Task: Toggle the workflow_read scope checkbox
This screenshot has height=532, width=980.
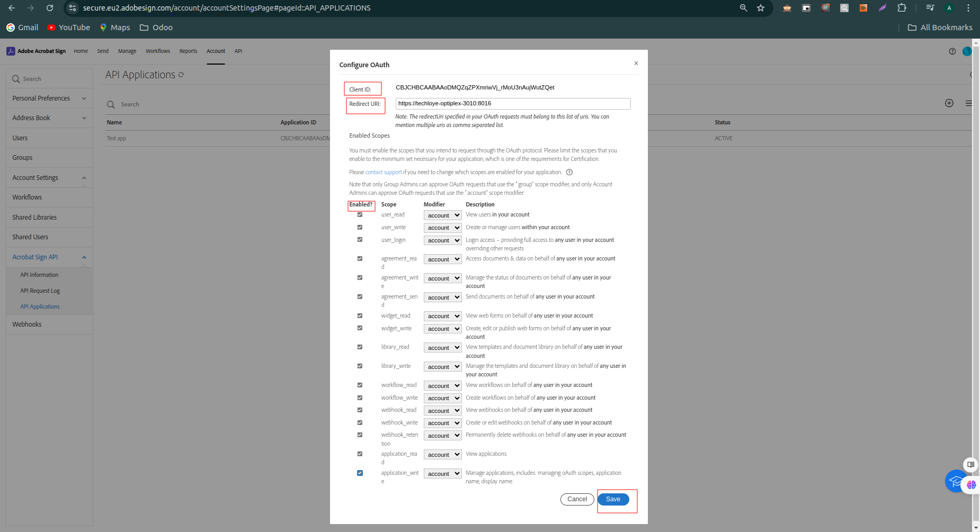Action: [x=360, y=385]
